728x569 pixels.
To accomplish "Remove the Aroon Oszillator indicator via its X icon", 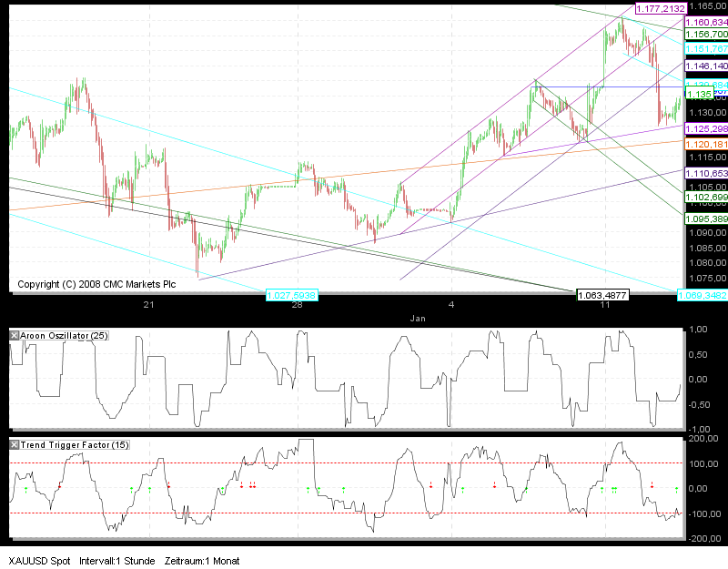I will (13, 334).
